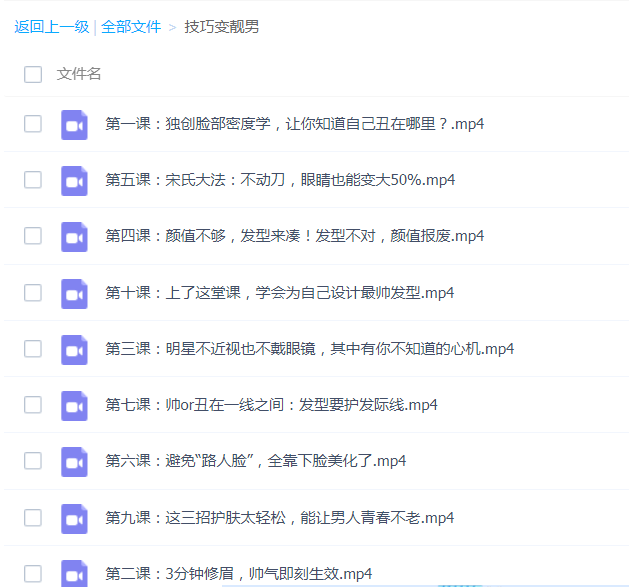
Task: Check the box for 第五课 video
Action: tap(33, 180)
